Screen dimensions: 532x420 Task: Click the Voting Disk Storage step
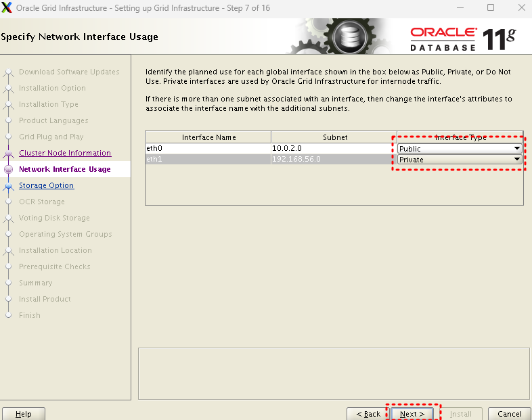(54, 218)
